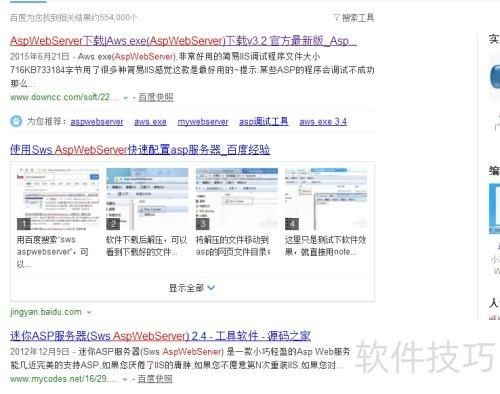Expand dropdown arrow beside www.downcc.com URL
The width and height of the screenshot is (500, 394).
point(126,98)
